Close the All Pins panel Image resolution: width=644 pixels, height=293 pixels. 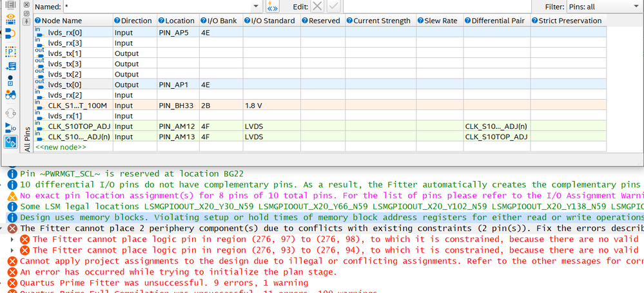(26, 4)
